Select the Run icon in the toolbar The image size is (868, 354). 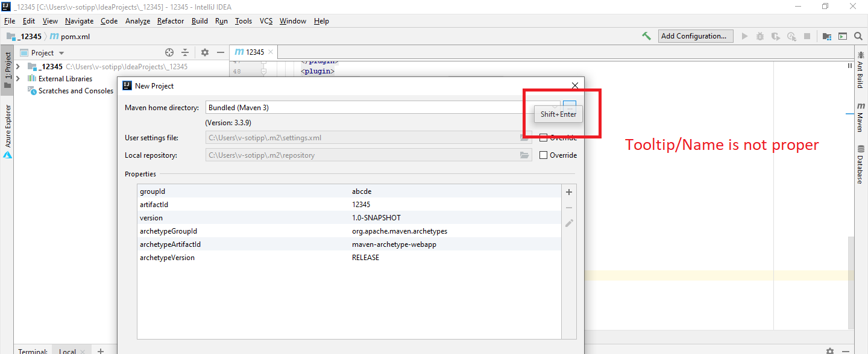(744, 36)
